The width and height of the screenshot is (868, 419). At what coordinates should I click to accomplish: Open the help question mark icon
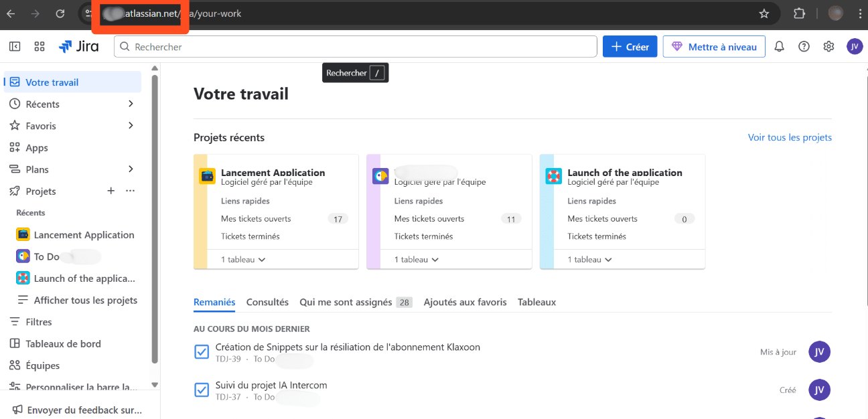coord(804,47)
